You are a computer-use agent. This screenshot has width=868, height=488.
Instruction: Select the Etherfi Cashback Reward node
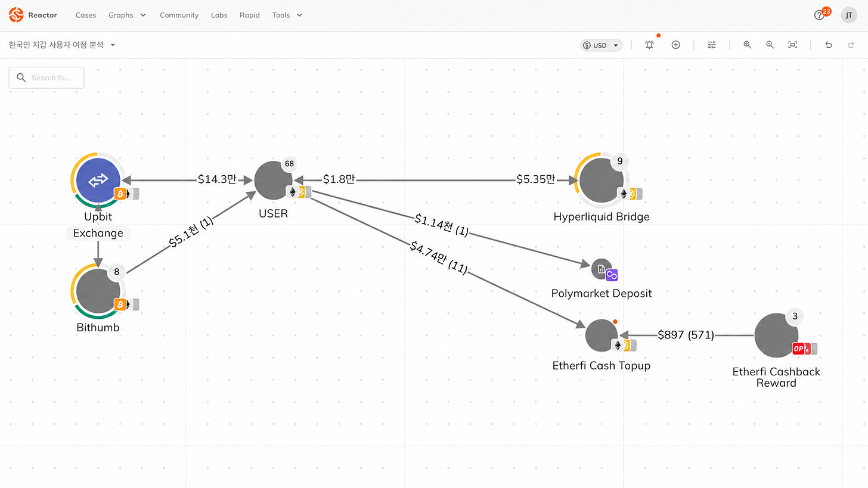pyautogui.click(x=776, y=335)
